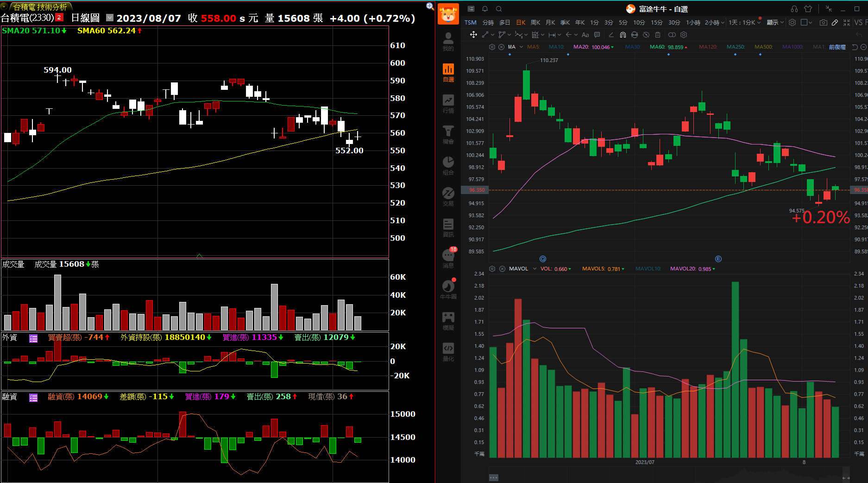Click the pencil drawing tools icon

[x=835, y=22]
